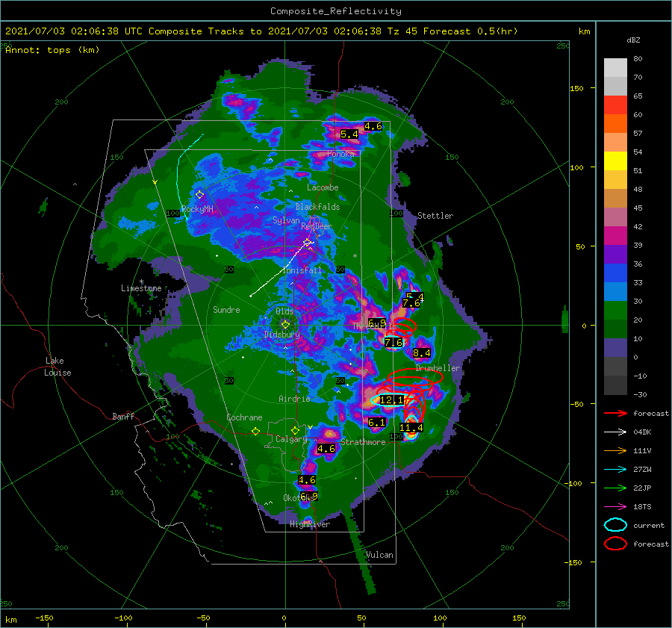Pick the green 22JP arrow in legend

pyautogui.click(x=615, y=488)
